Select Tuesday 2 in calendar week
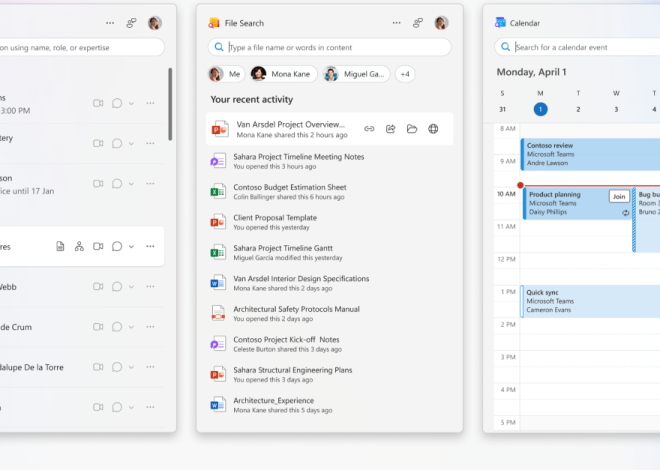Screen dimensions: 660x470 click(x=578, y=109)
